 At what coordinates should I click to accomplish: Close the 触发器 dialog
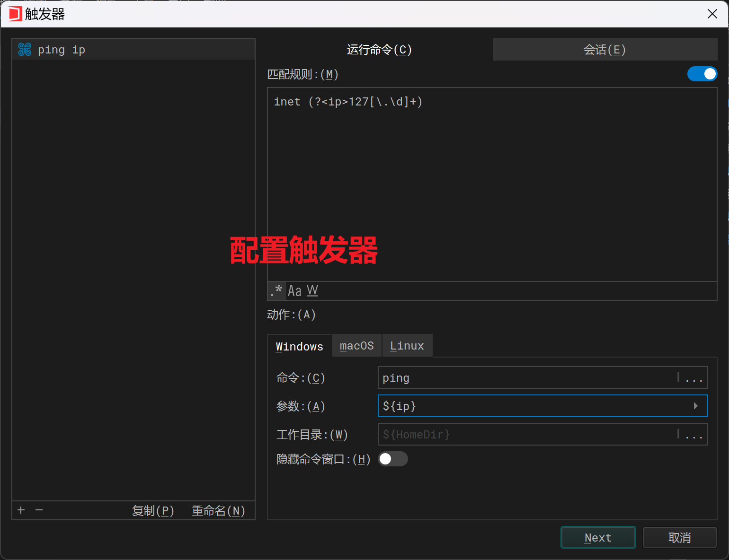point(712,14)
